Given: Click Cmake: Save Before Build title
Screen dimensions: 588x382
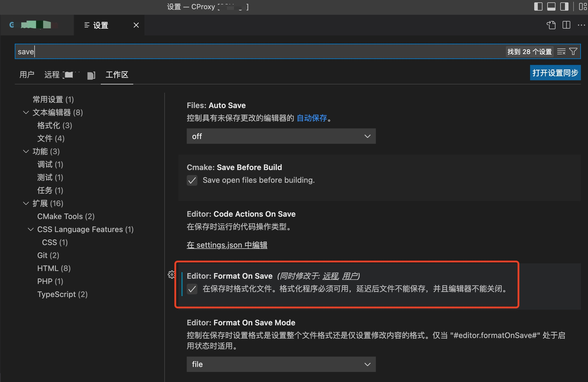Looking at the screenshot, I should (234, 167).
